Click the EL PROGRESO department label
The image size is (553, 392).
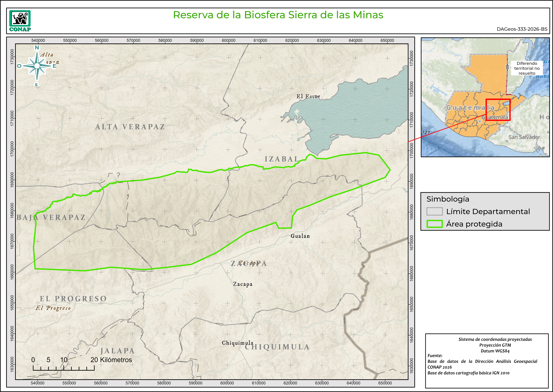73,299
